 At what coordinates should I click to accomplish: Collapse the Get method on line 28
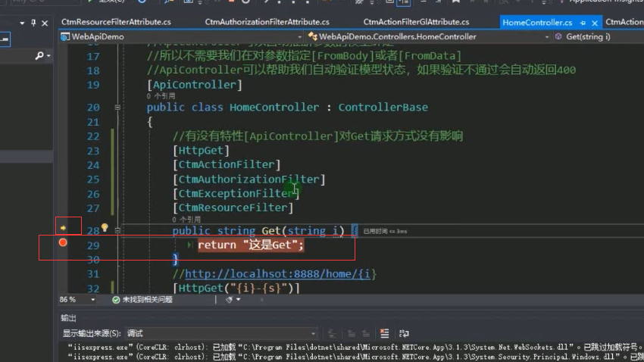point(117,231)
